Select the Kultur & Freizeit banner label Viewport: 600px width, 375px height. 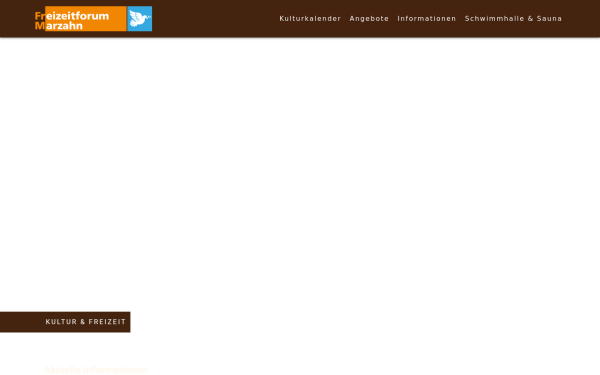tap(85, 322)
